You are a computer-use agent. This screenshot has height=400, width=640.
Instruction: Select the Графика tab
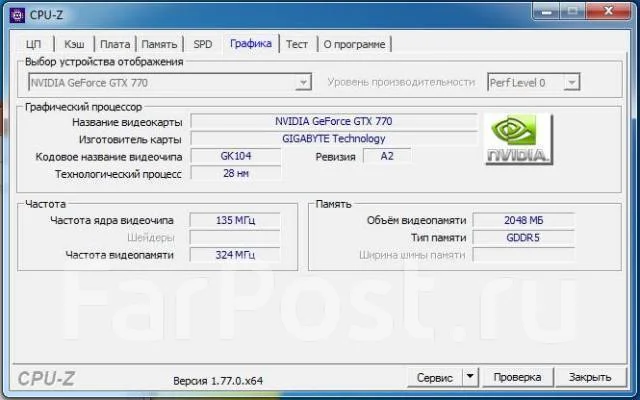pos(251,43)
